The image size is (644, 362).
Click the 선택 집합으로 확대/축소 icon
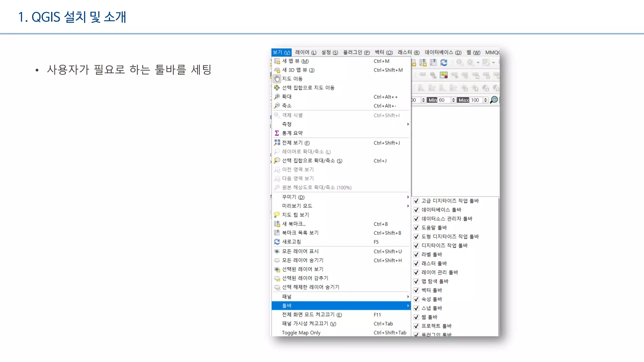277,161
